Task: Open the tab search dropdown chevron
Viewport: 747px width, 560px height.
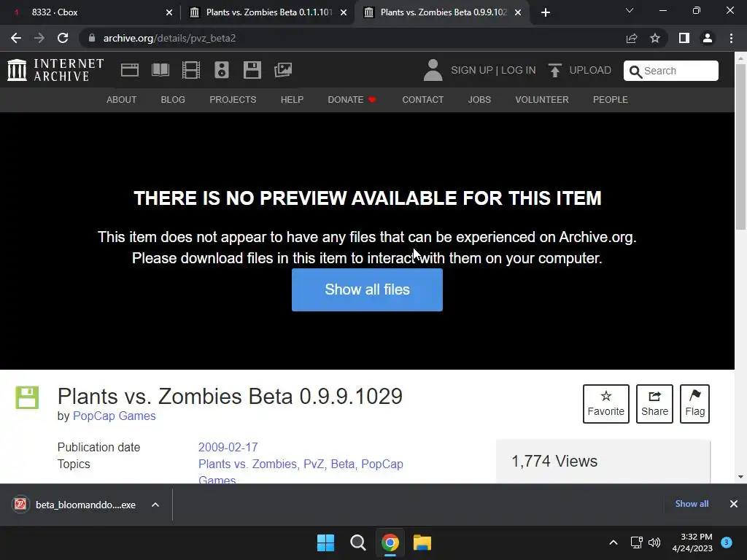Action: pos(630,10)
